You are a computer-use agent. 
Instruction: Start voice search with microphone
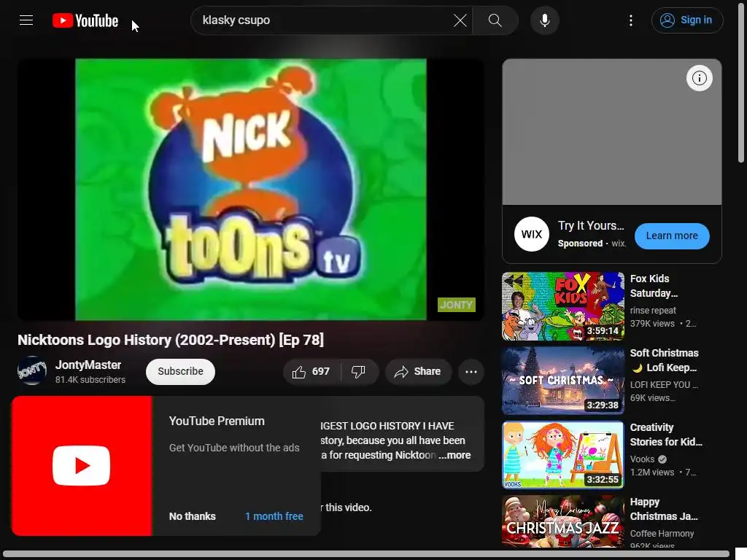click(x=545, y=20)
